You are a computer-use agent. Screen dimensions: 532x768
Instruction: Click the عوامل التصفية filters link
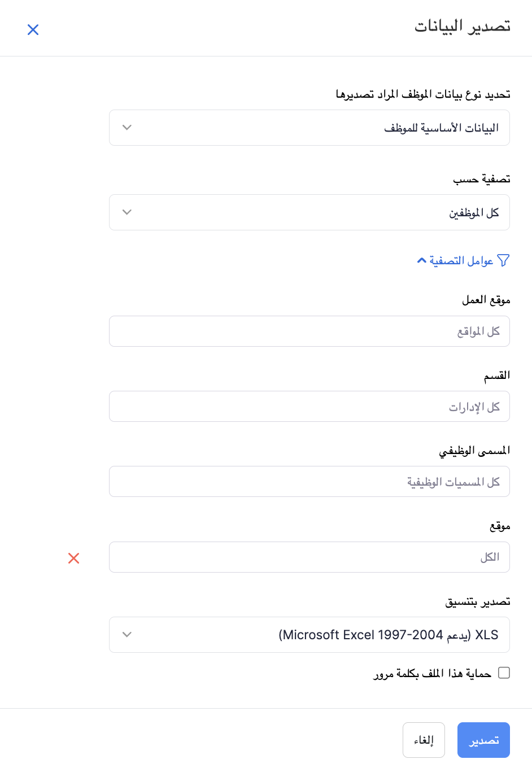pyautogui.click(x=461, y=260)
